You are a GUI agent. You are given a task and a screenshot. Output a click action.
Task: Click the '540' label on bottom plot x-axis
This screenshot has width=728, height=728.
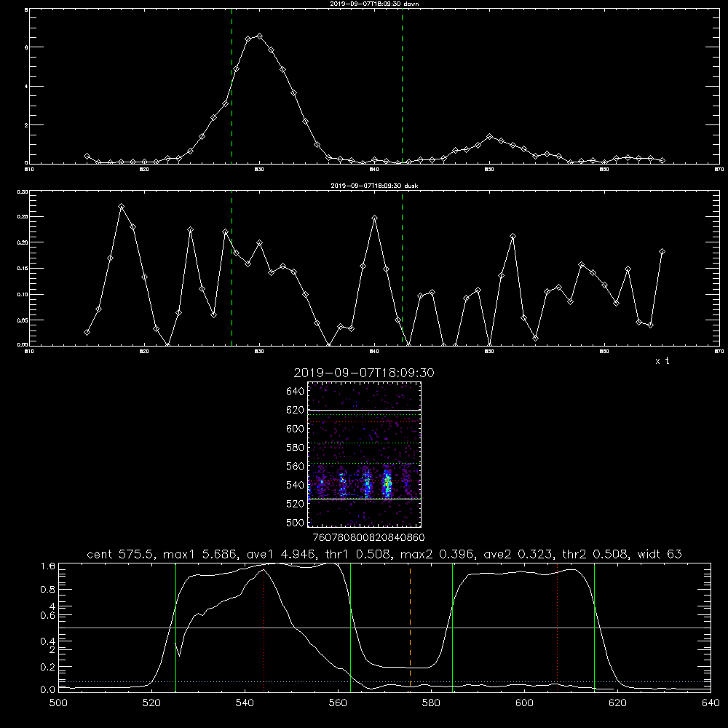(x=245, y=703)
